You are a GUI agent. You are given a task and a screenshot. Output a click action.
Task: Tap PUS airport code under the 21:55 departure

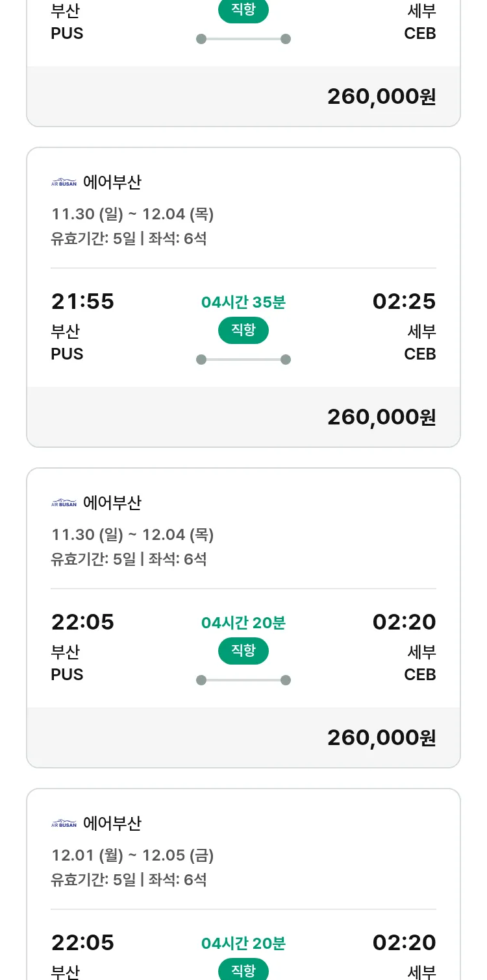pyautogui.click(x=67, y=354)
